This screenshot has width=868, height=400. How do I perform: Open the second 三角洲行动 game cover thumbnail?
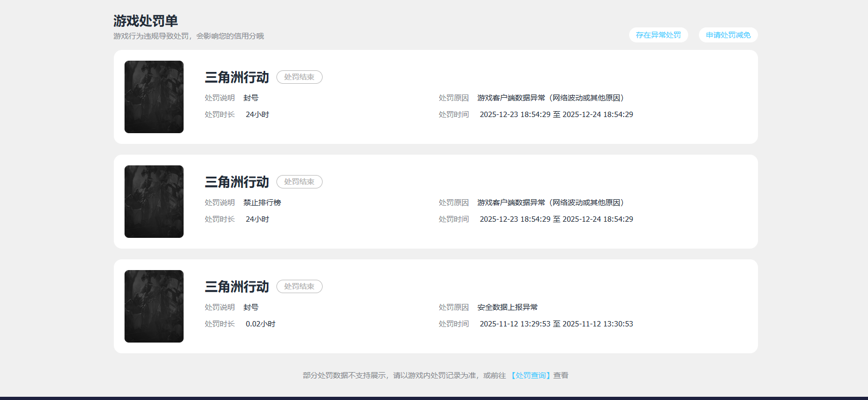tap(154, 201)
